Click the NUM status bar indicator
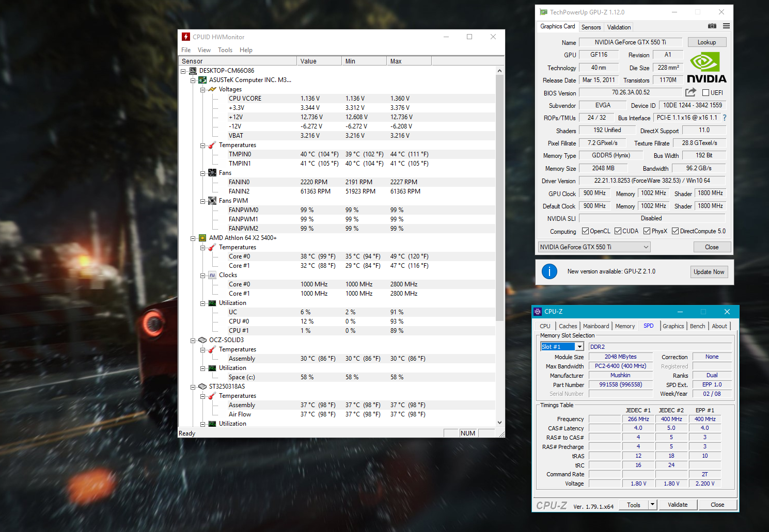The height and width of the screenshot is (532, 769). [468, 433]
